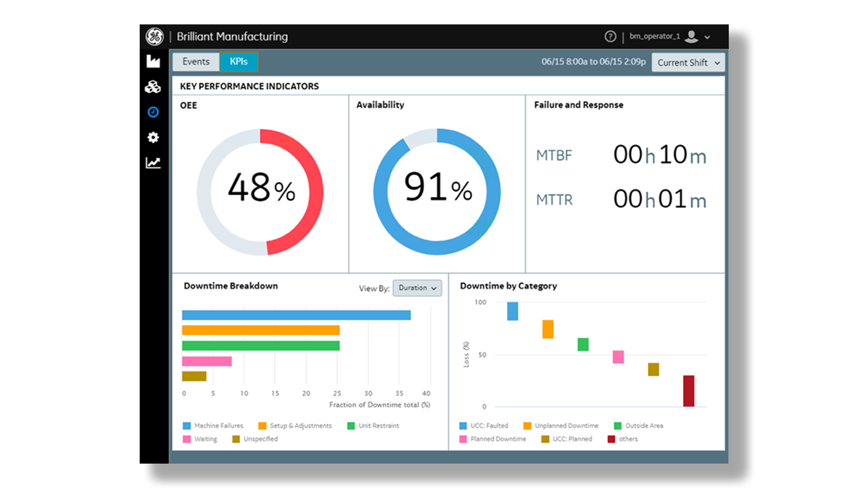Image resolution: width=868 pixels, height=488 pixels.
Task: Click the Downtime by Category heading
Action: (x=509, y=286)
